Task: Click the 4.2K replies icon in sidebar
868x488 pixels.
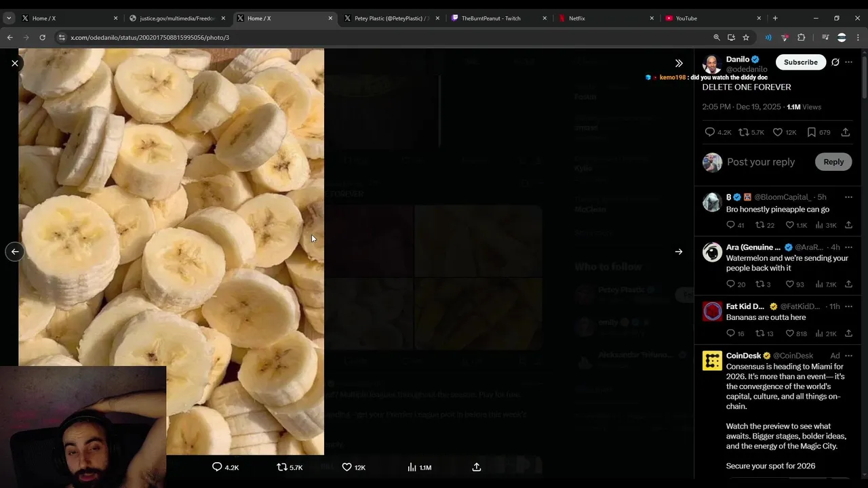Action: 717,132
